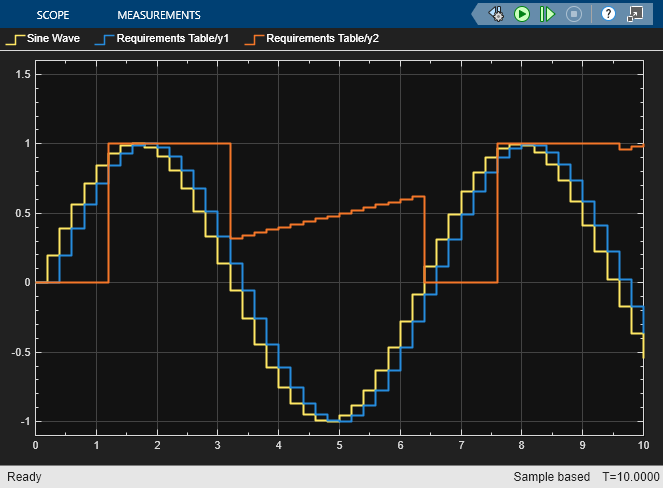Click the 'T=10.0000' time readout
663x488 pixels.
(x=631, y=477)
